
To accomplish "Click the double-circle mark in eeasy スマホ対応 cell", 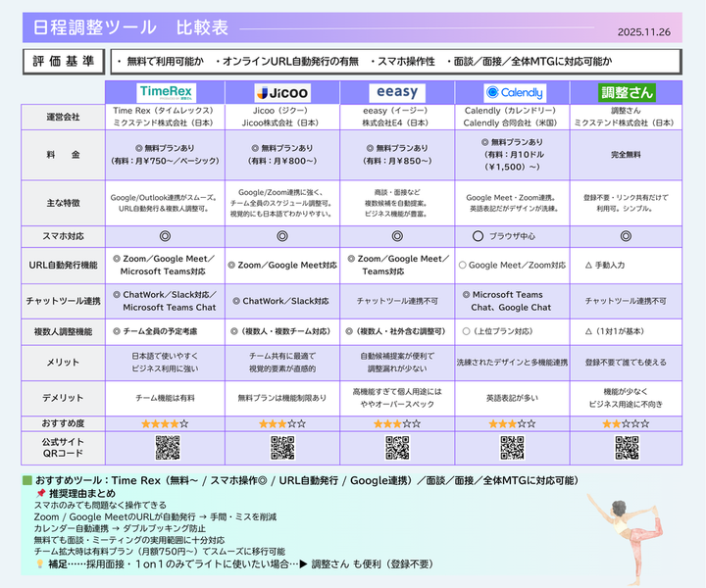I will pyautogui.click(x=397, y=236).
